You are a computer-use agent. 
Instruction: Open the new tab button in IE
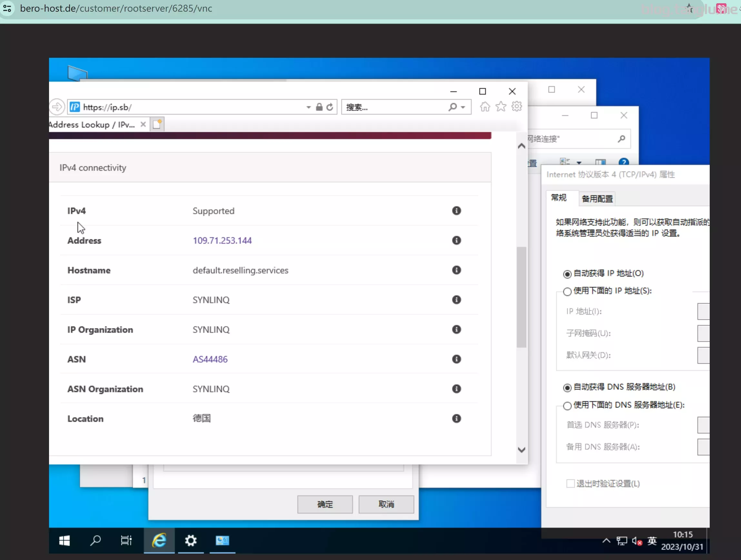pos(157,124)
